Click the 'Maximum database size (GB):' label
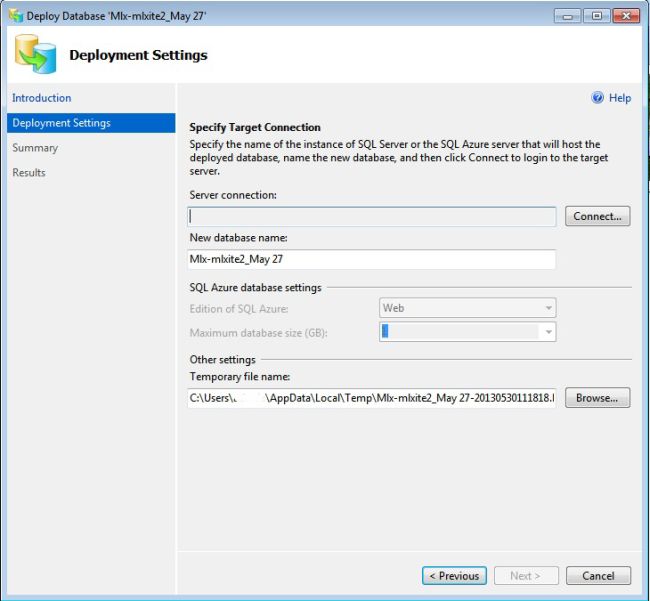Image resolution: width=650 pixels, height=601 pixels. click(259, 333)
